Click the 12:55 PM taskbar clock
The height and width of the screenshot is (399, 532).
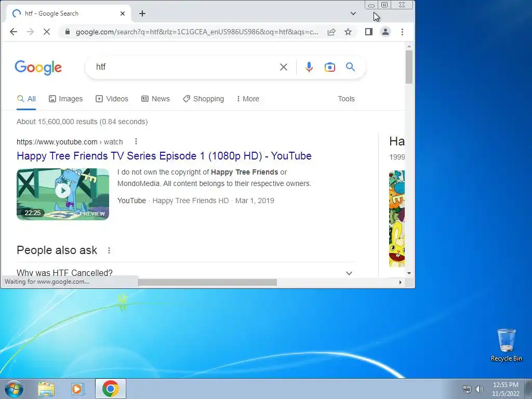click(x=506, y=389)
